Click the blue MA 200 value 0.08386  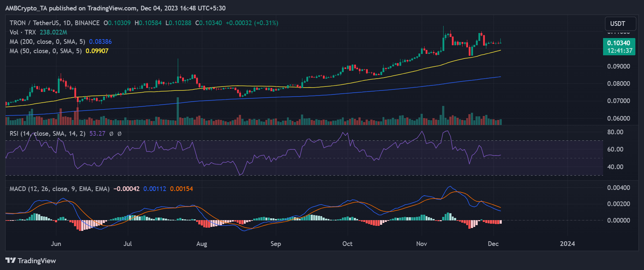point(100,42)
